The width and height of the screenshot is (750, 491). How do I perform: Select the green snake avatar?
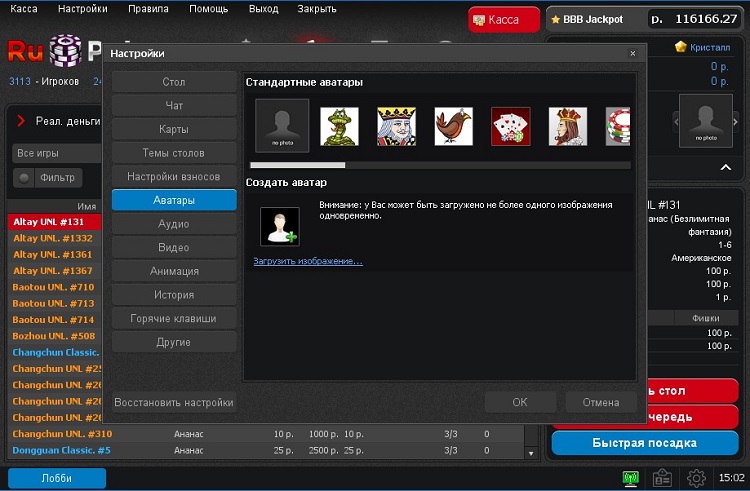(339, 126)
